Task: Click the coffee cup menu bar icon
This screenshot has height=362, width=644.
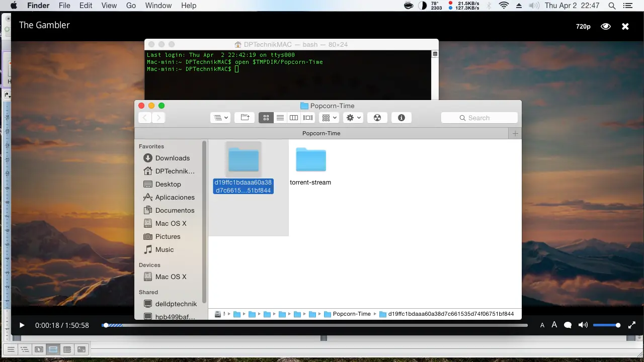Action: coord(409,6)
